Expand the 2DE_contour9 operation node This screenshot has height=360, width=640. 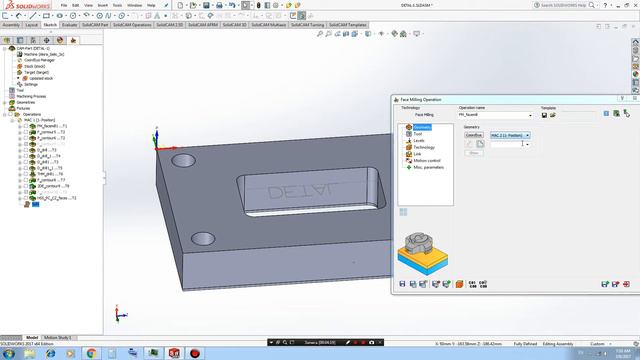click(20, 186)
